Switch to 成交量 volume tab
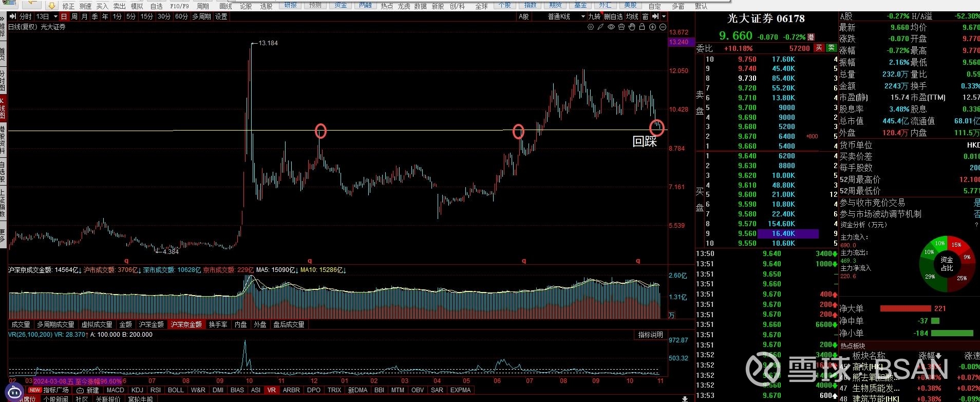The width and height of the screenshot is (980, 402). 21,324
